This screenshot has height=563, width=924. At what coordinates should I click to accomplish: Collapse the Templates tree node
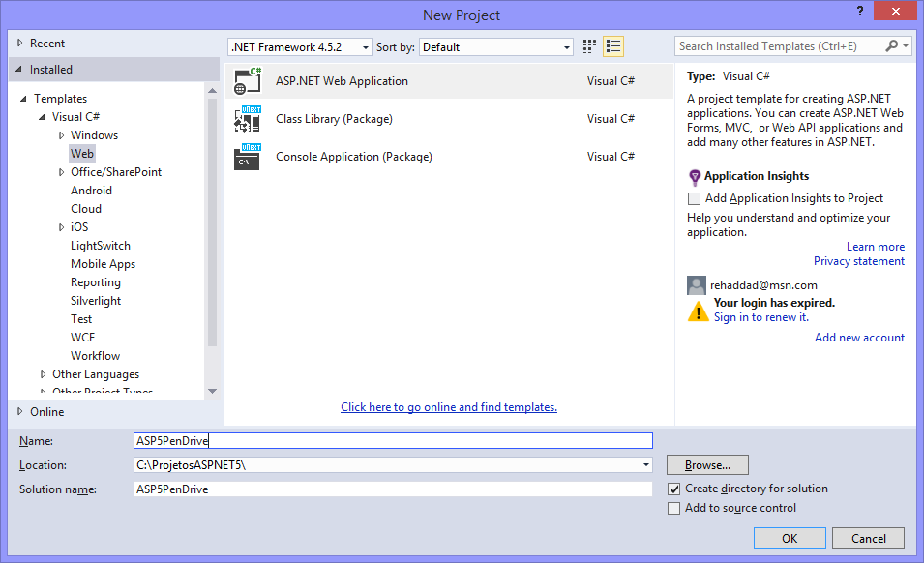[23, 99]
